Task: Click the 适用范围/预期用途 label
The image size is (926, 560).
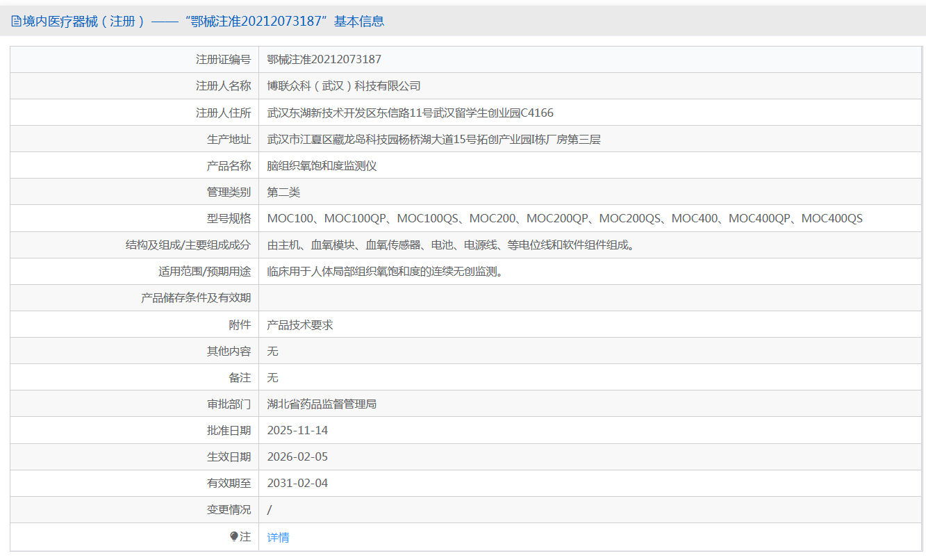Action: 205,272
